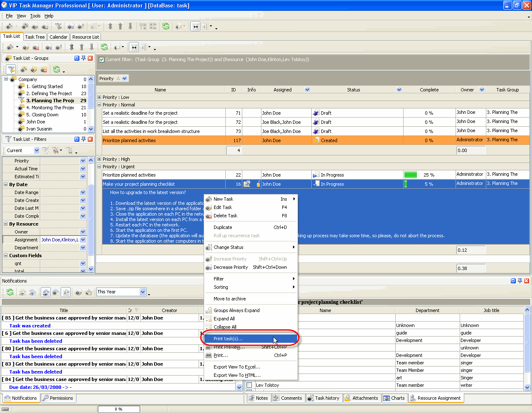Image resolution: width=532 pixels, height=413 pixels.
Task: Tick the Lev Tolstoy resource checkbox
Action: [x=249, y=385]
